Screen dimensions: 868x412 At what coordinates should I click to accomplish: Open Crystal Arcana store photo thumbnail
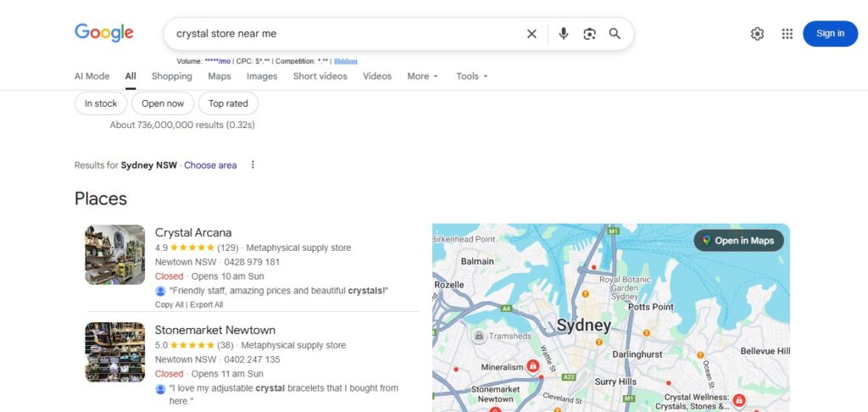pyautogui.click(x=115, y=254)
